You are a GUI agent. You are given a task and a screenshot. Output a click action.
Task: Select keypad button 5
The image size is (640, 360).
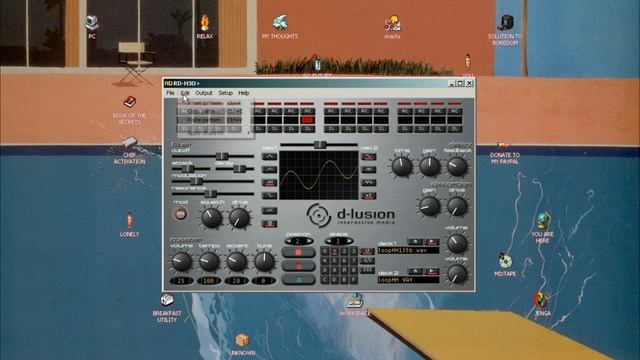(x=335, y=261)
